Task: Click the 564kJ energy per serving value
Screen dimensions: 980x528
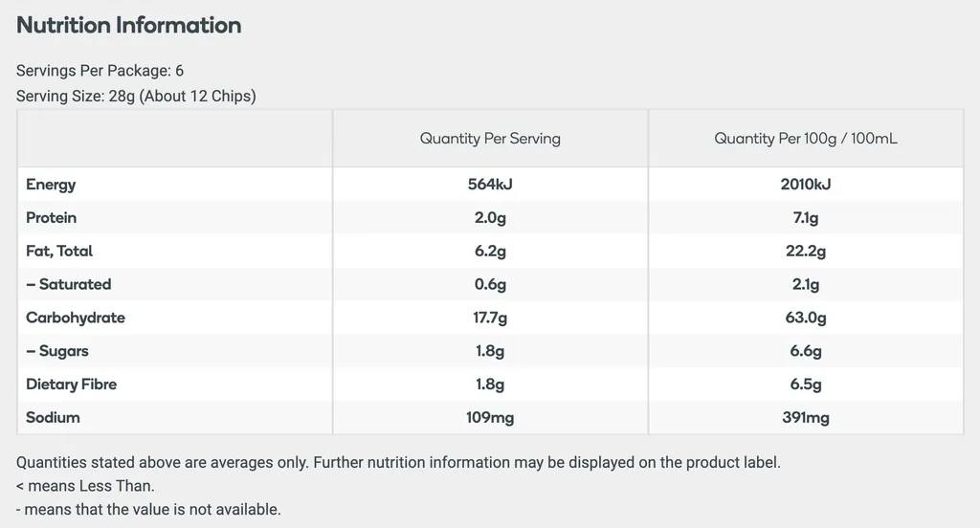Action: pos(490,185)
